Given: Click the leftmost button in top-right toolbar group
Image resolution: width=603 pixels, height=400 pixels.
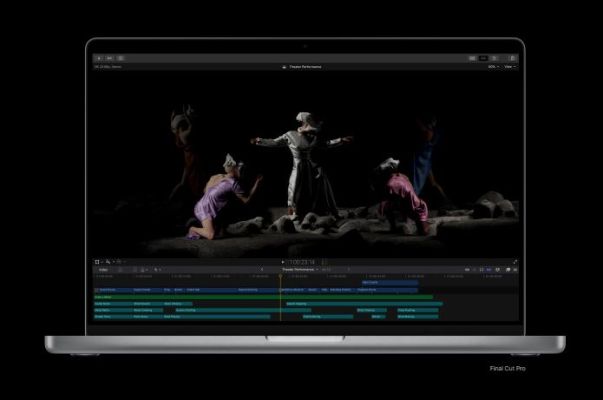Looking at the screenshot, I should pos(473,58).
